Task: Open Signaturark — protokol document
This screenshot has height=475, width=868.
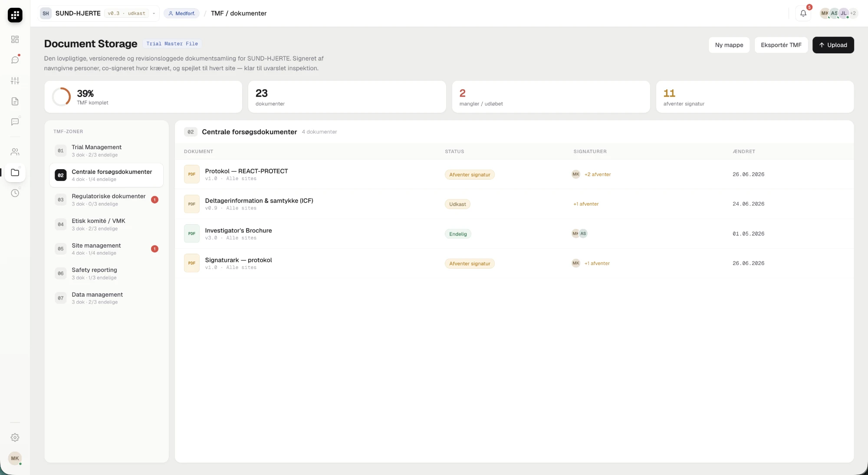Action: 514,263
